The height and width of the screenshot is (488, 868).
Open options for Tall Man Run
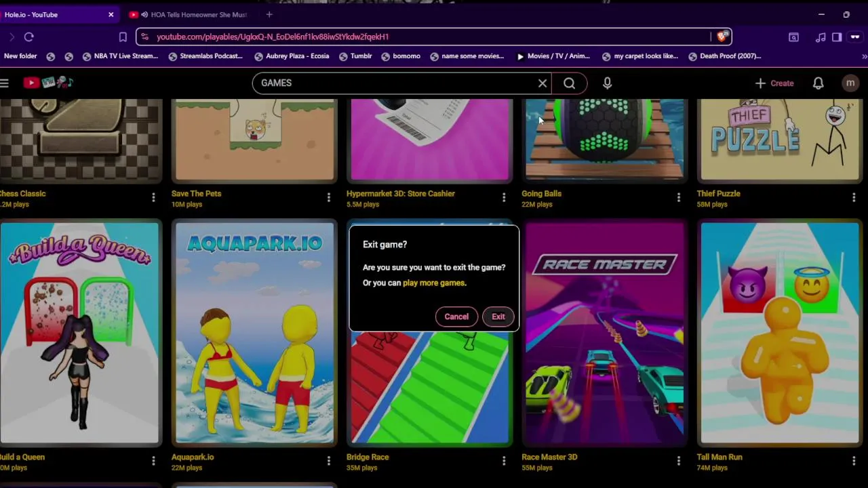click(854, 461)
